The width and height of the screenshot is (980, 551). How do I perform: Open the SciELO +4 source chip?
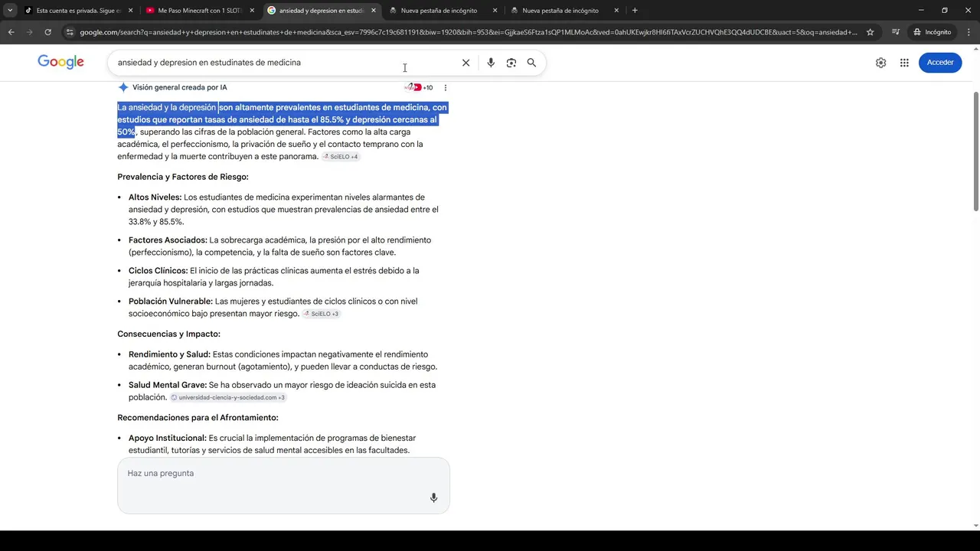click(341, 157)
